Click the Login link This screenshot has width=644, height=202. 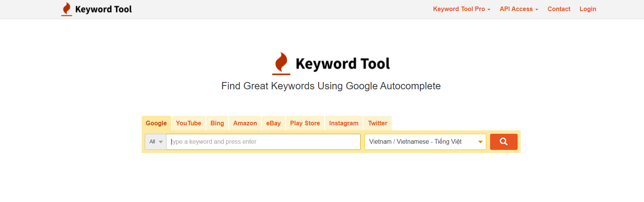(588, 9)
